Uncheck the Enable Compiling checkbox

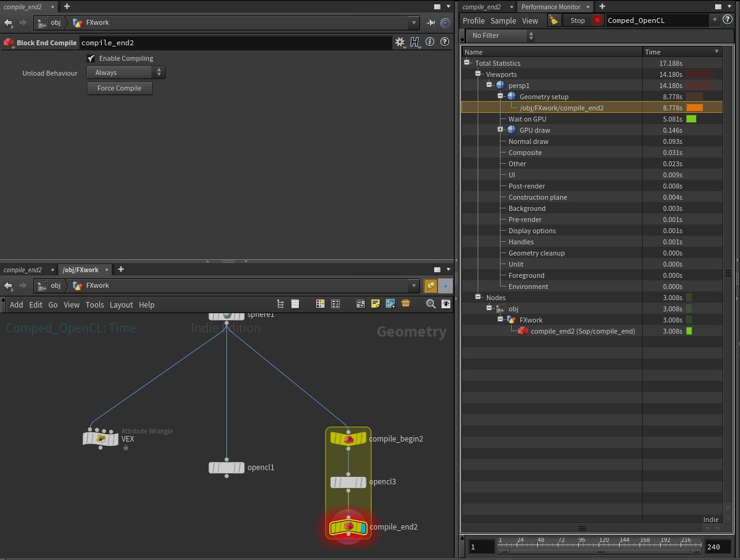[x=91, y=58]
